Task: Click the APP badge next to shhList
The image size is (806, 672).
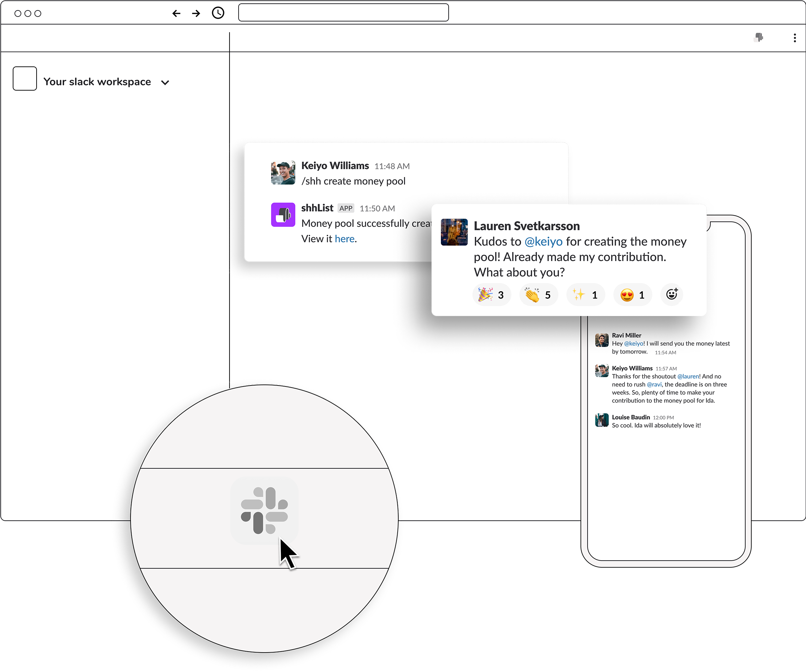Action: point(346,208)
